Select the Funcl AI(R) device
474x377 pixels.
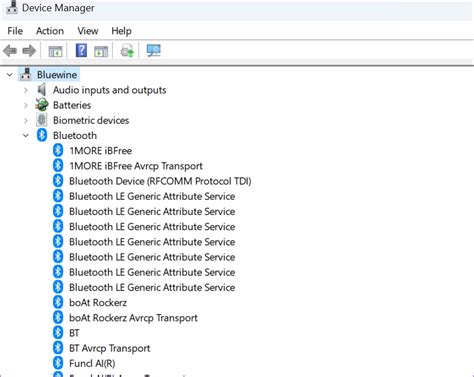[92, 363]
